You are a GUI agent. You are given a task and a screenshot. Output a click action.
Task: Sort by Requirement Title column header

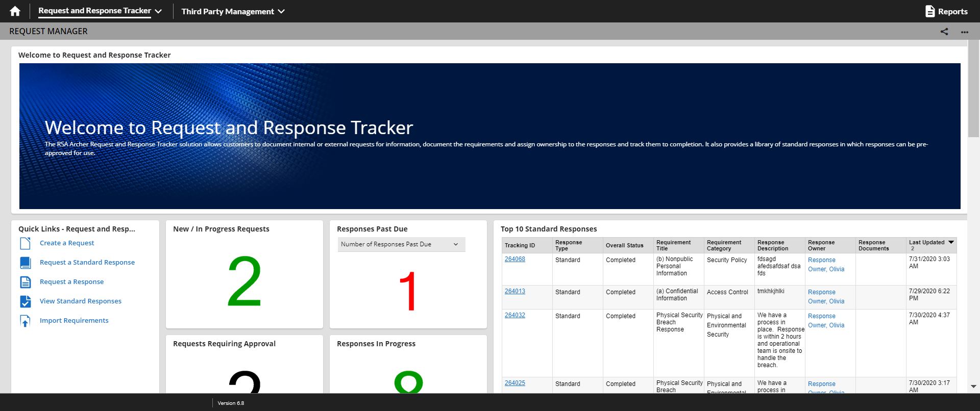point(673,245)
